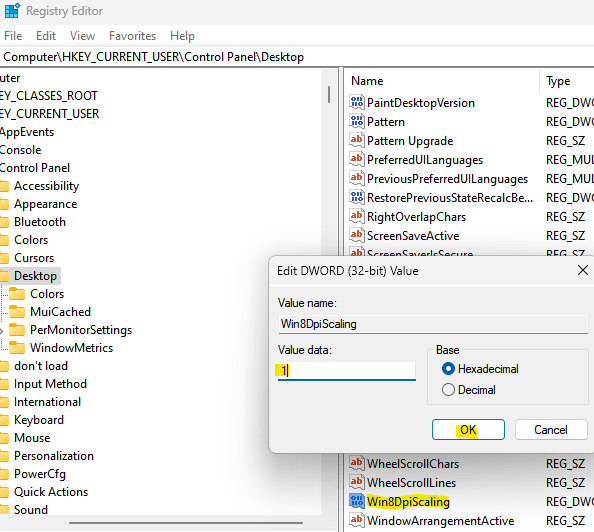Select the Personalization key

click(x=54, y=455)
